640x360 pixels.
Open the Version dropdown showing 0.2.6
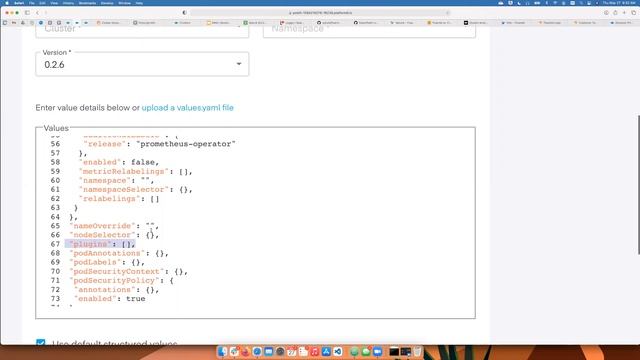(x=142, y=64)
